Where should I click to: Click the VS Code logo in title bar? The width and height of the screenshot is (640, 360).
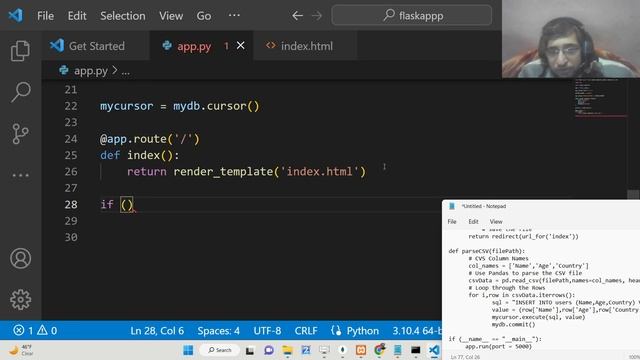click(x=16, y=16)
